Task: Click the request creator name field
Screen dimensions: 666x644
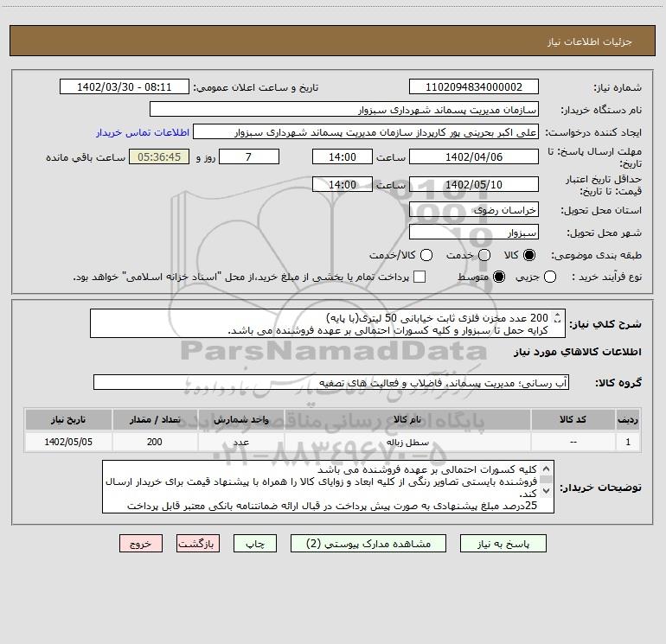Action: 366,132
